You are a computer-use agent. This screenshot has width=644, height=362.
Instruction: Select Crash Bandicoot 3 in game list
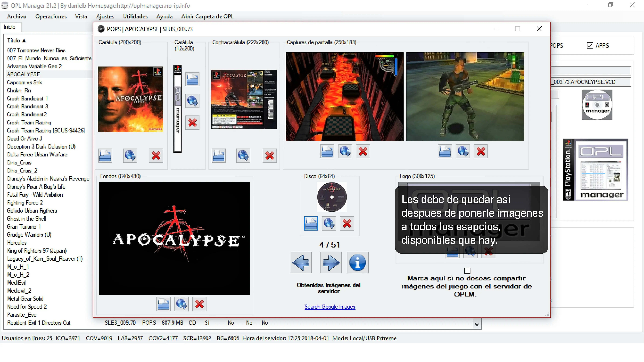click(27, 106)
